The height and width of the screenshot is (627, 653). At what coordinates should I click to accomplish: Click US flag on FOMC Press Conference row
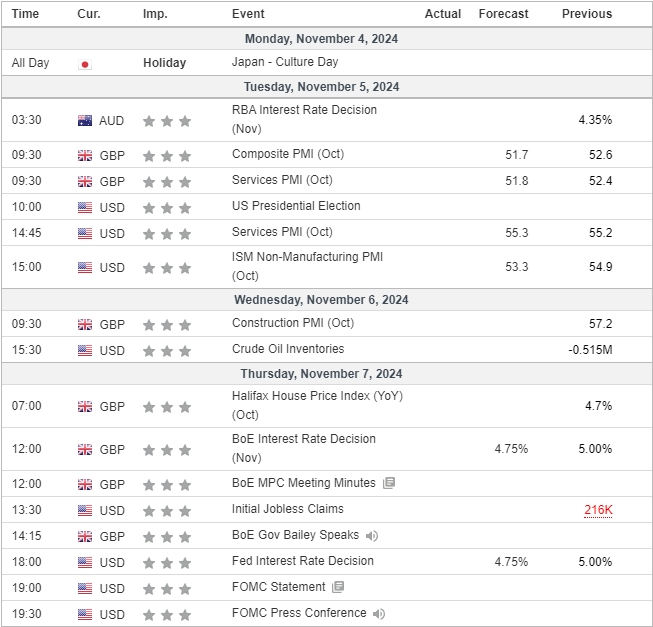(x=85, y=614)
